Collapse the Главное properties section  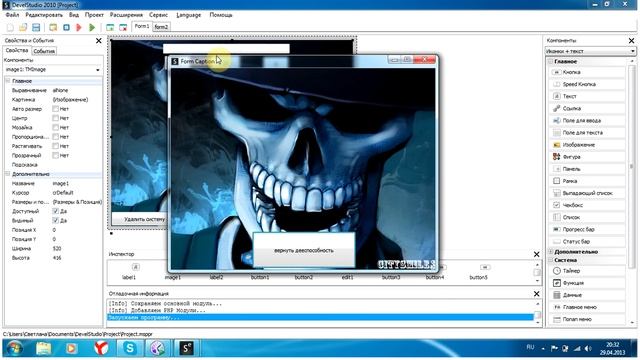click(x=8, y=81)
